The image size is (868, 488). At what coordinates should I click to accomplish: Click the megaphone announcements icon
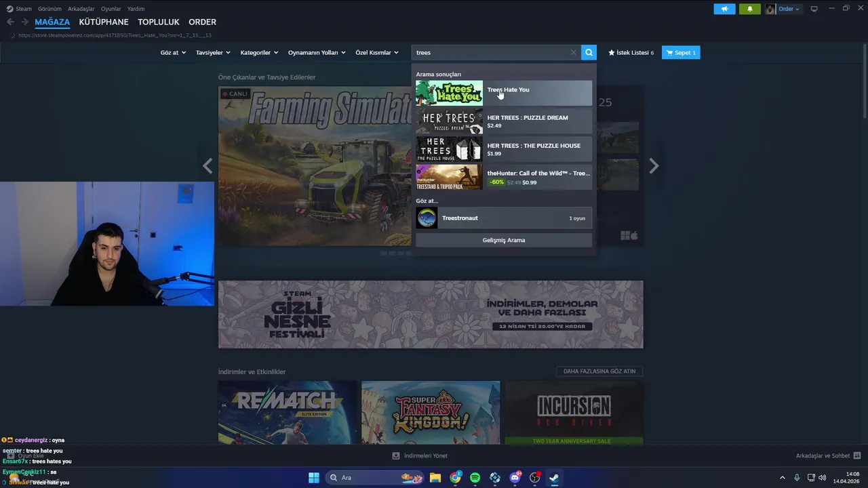pyautogui.click(x=724, y=9)
